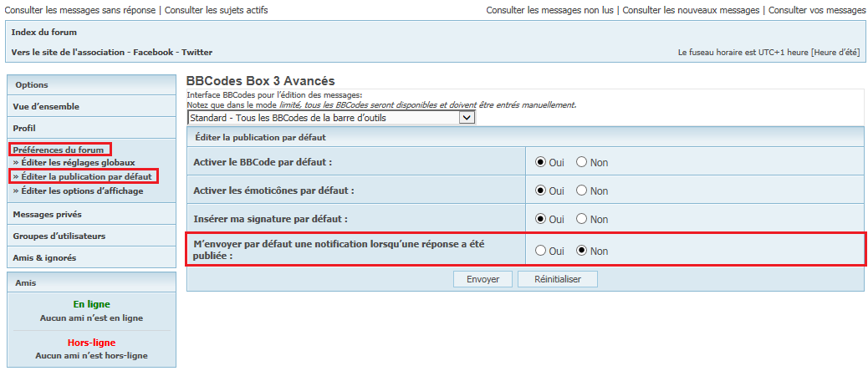The height and width of the screenshot is (371, 868).
Task: View Consulter les messages non lus
Action: coord(550,10)
